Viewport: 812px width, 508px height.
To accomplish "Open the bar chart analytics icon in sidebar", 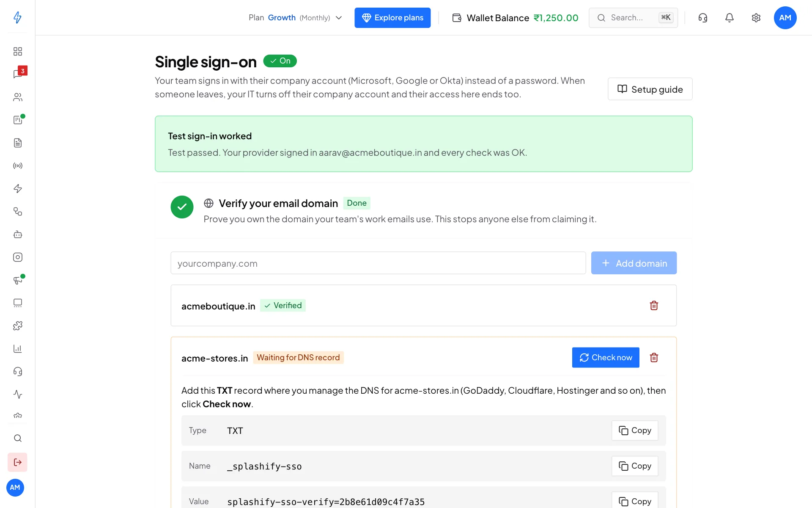I will (17, 348).
